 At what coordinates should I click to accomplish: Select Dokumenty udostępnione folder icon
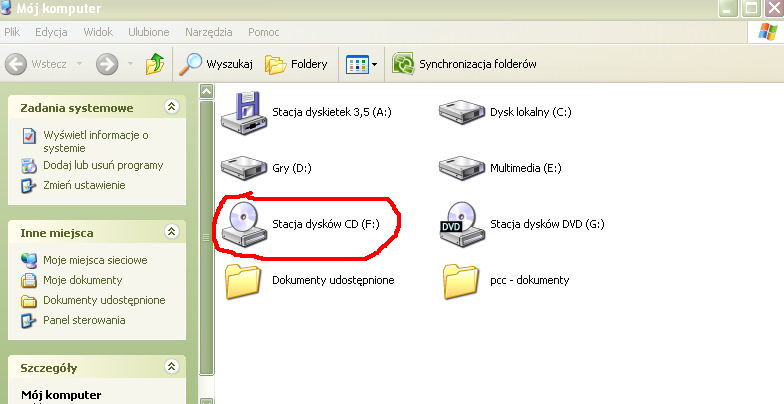[243, 281]
